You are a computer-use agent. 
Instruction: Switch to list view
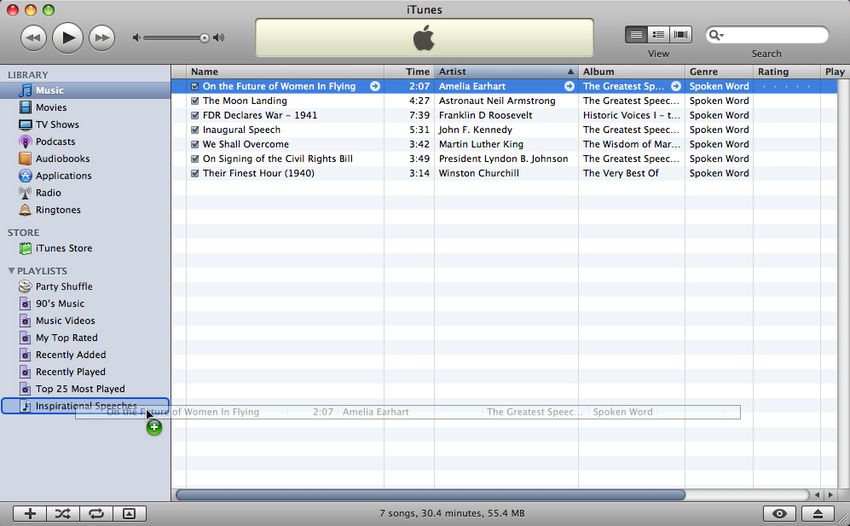tap(636, 35)
